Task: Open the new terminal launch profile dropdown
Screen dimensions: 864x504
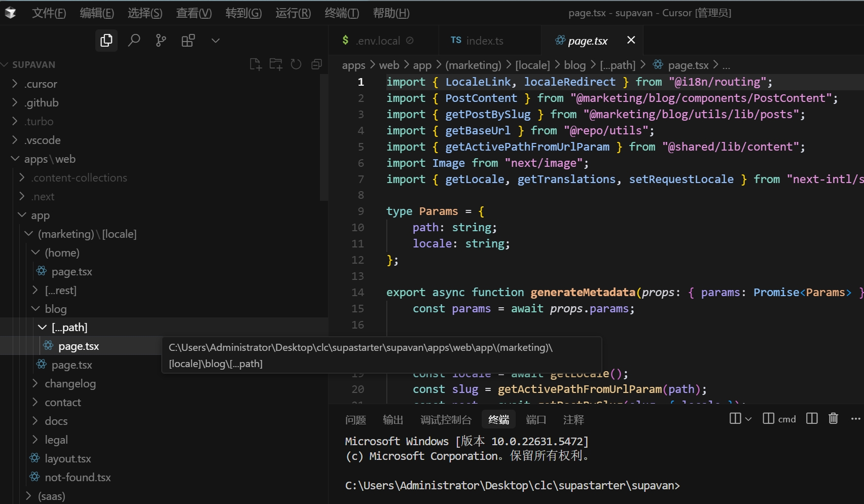Action: pyautogui.click(x=748, y=419)
